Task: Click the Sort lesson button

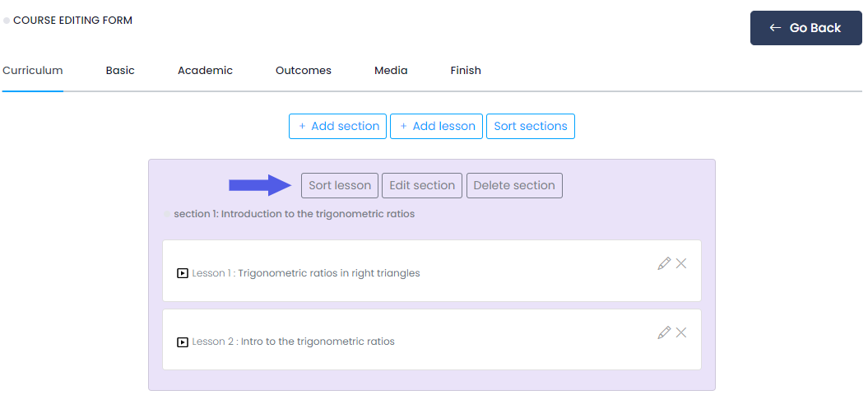Action: [x=340, y=185]
